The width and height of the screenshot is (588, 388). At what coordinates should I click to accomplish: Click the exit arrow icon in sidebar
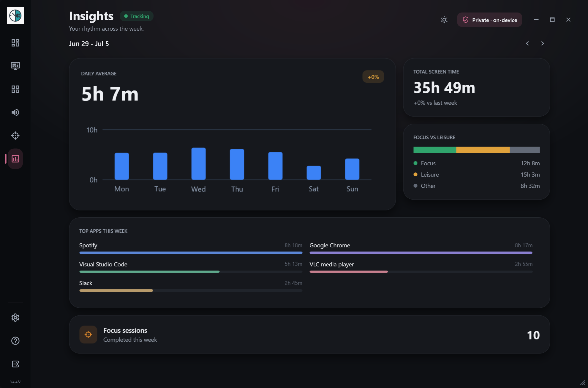pyautogui.click(x=15, y=364)
